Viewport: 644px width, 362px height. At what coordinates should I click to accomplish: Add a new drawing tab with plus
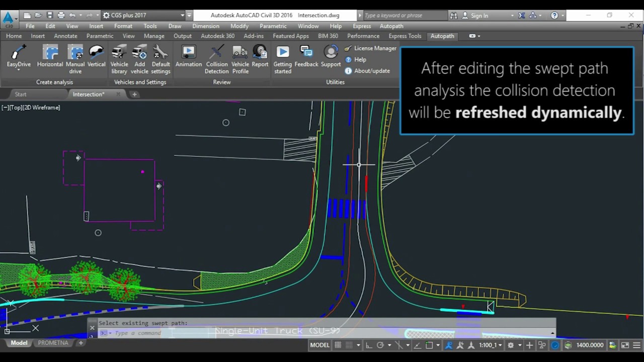click(134, 95)
